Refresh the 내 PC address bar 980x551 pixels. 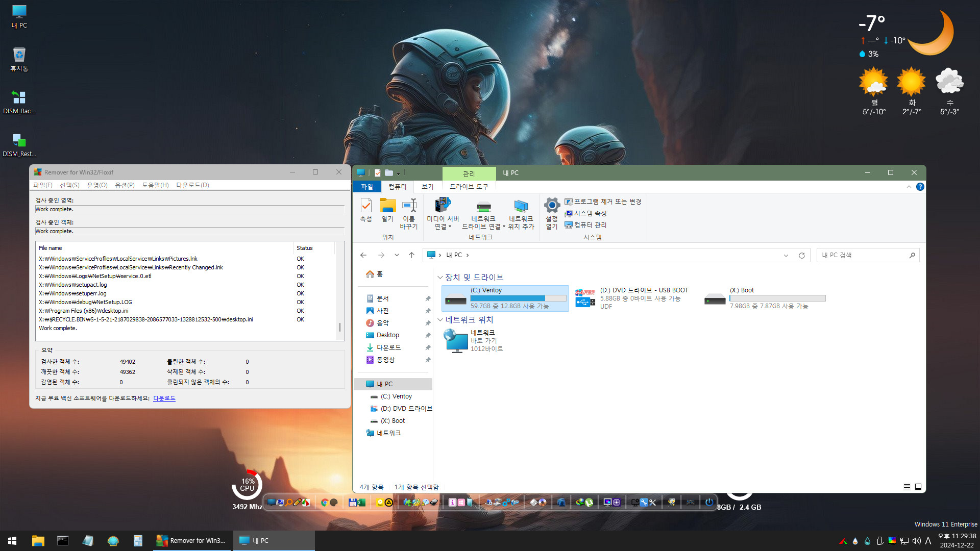802,255
